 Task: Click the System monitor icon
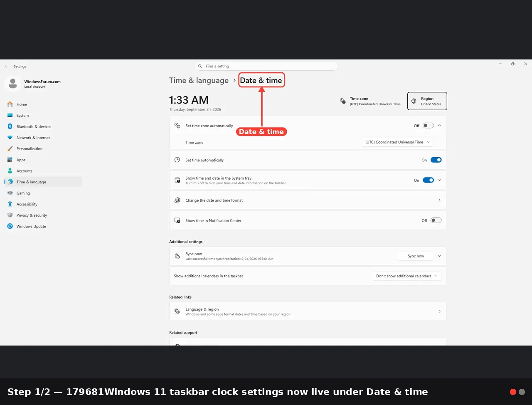[x=10, y=116]
